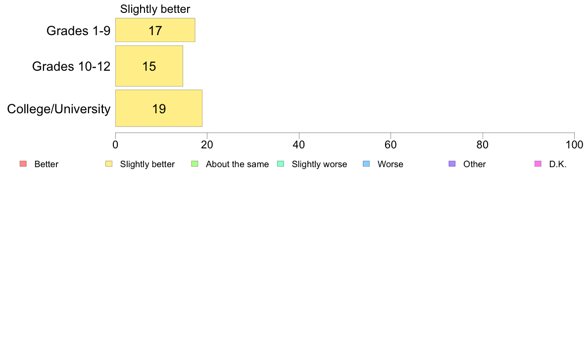Image resolution: width=588 pixels, height=364 pixels.
Task: Click the green About the same swatch
Action: click(x=195, y=164)
